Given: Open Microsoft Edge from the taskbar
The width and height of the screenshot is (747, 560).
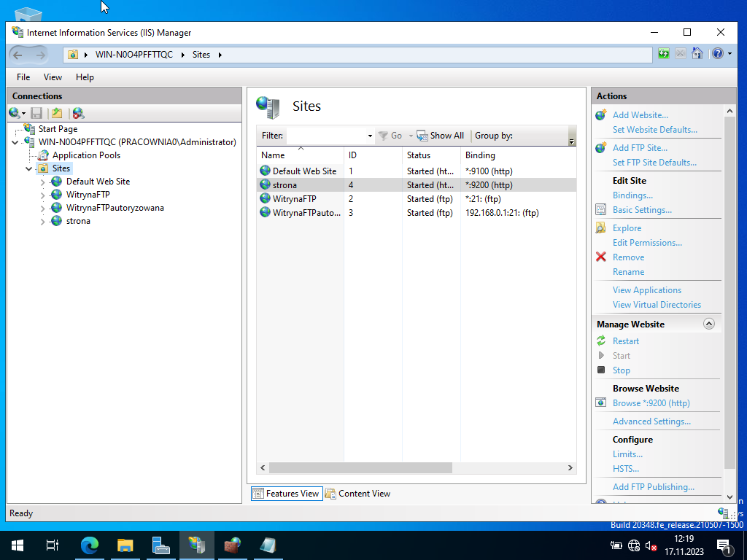Looking at the screenshot, I should [90, 545].
